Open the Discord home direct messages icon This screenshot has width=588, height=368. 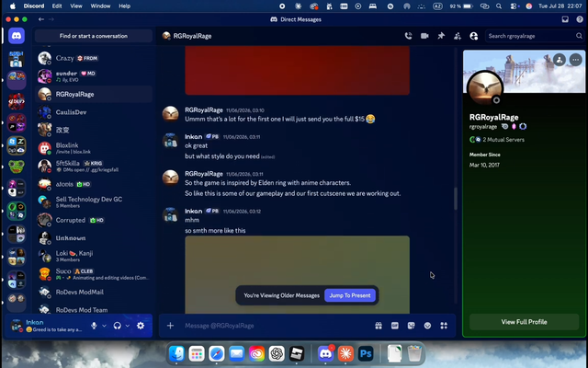[17, 36]
